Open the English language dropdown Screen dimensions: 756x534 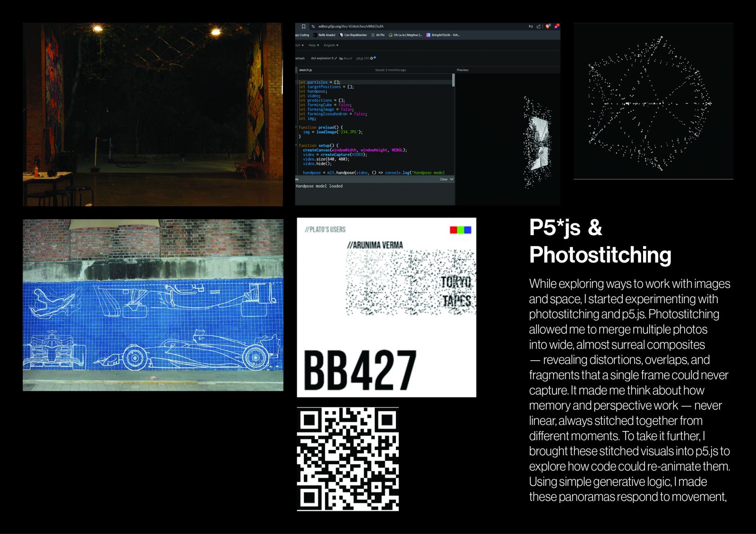tap(331, 45)
